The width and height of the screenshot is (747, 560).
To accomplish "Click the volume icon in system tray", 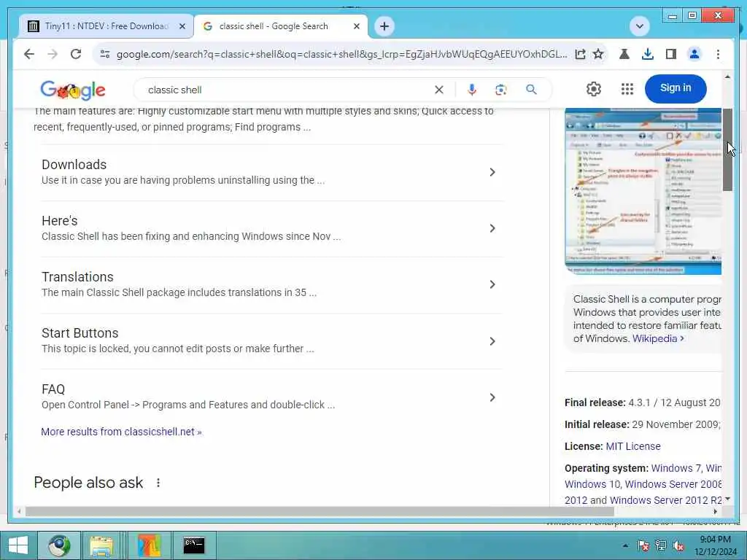I will coord(678,545).
